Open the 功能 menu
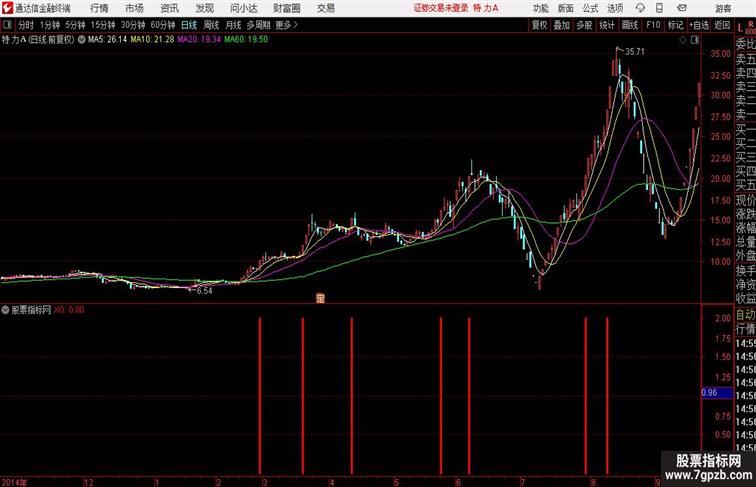The width and height of the screenshot is (756, 487). coord(540,8)
